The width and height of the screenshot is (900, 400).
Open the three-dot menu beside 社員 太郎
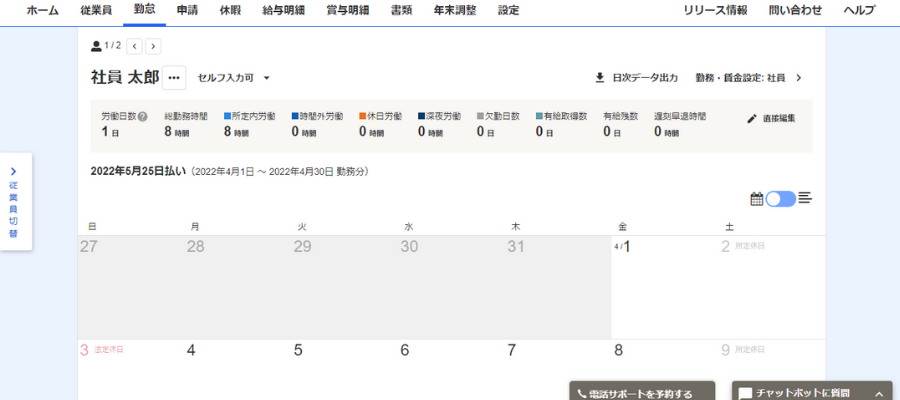pos(174,78)
